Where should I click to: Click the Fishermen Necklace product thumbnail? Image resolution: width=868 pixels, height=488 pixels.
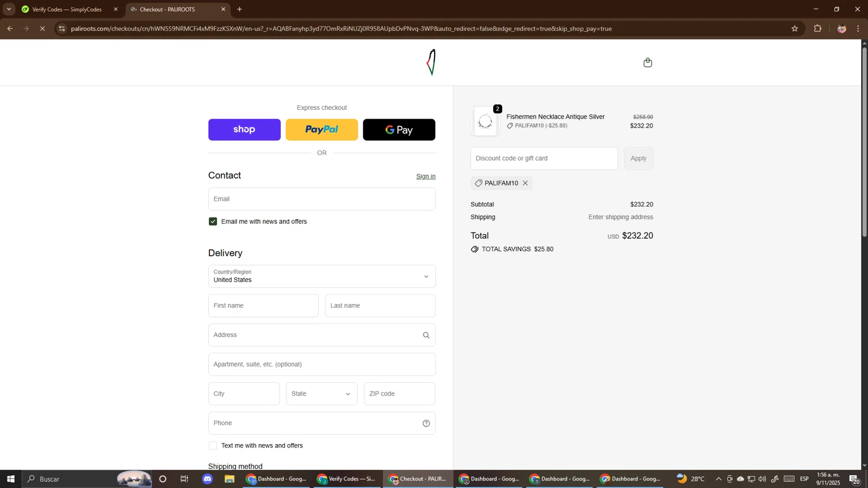click(486, 121)
